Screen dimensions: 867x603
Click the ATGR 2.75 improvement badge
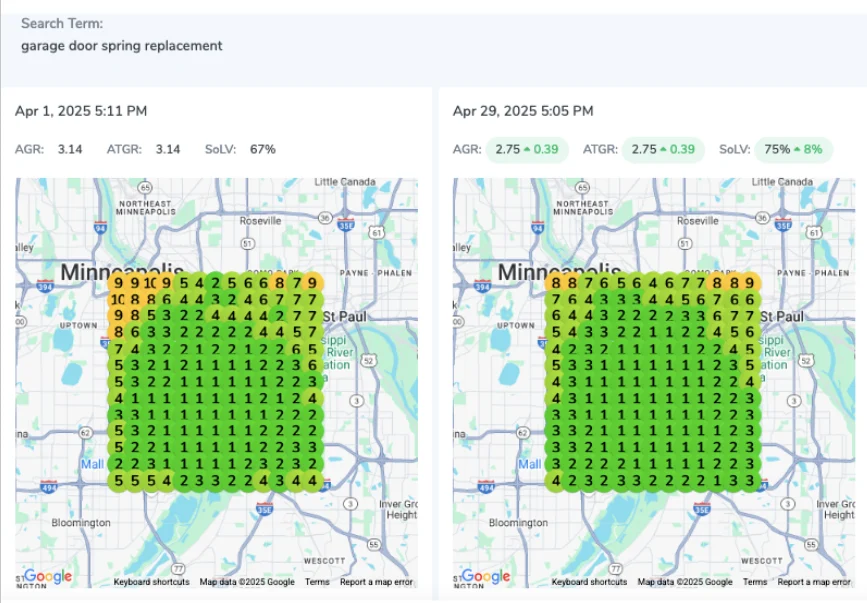click(x=663, y=149)
